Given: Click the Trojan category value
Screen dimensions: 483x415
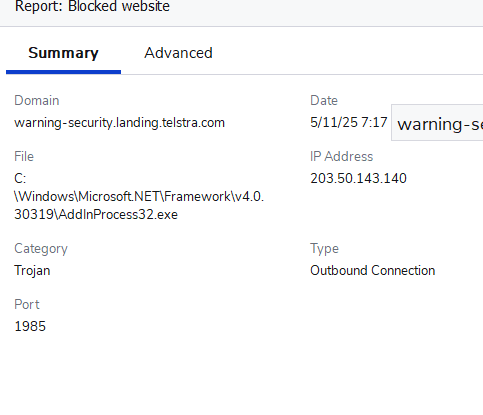Looking at the screenshot, I should click(x=32, y=271).
